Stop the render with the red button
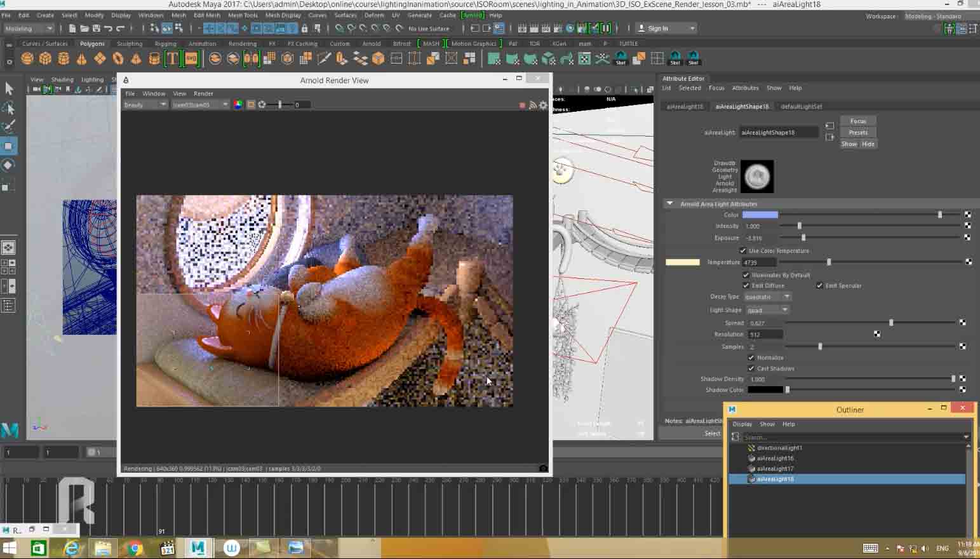This screenshot has height=559, width=980. click(522, 105)
